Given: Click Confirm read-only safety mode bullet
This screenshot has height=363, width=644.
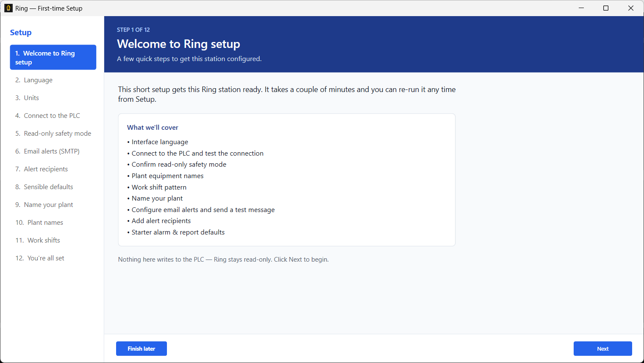Looking at the screenshot, I should (177, 165).
